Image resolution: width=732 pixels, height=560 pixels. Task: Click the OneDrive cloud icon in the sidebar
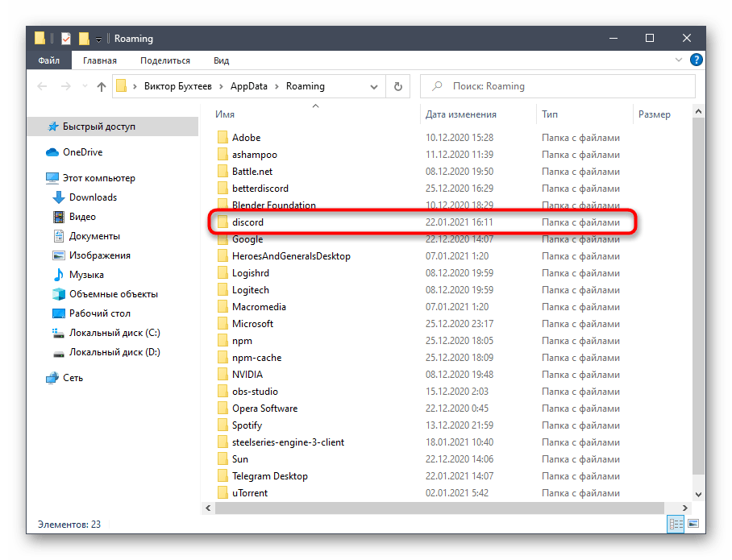click(52, 152)
